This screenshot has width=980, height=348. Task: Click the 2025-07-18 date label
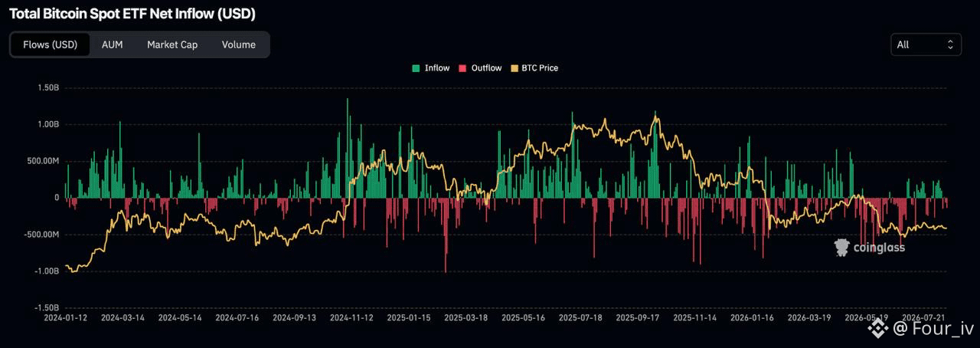click(x=581, y=317)
